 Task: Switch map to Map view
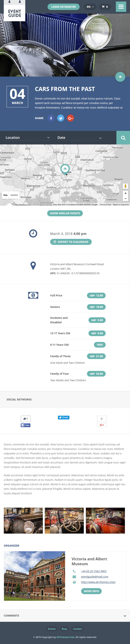(5, 195)
